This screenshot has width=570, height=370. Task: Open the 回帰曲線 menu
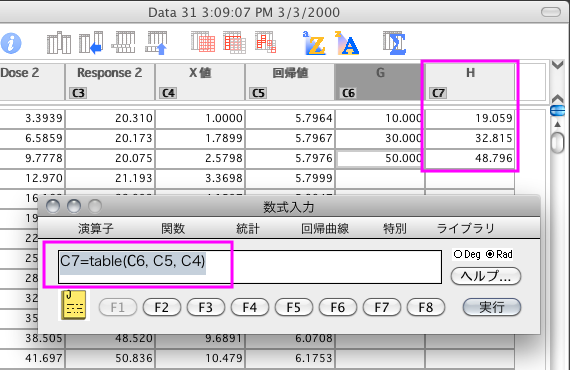tap(325, 229)
